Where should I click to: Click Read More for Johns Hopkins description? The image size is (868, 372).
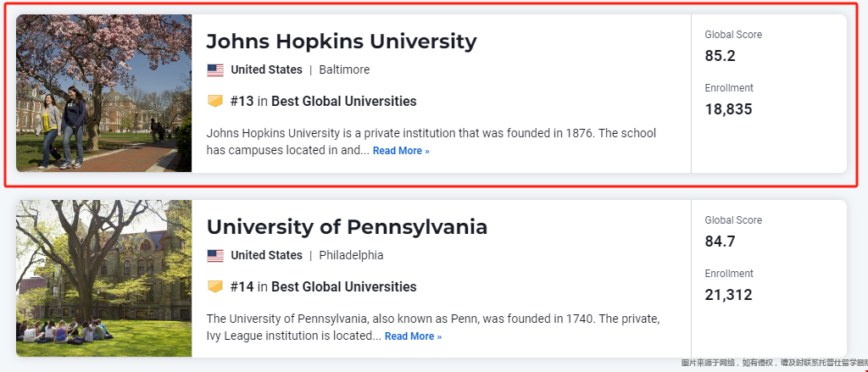[x=401, y=151]
